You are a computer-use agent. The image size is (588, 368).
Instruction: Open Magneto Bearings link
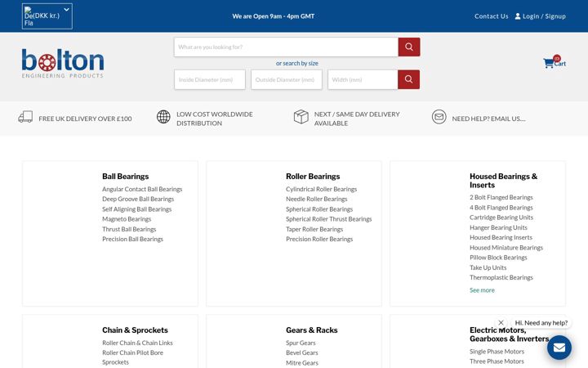click(x=127, y=219)
